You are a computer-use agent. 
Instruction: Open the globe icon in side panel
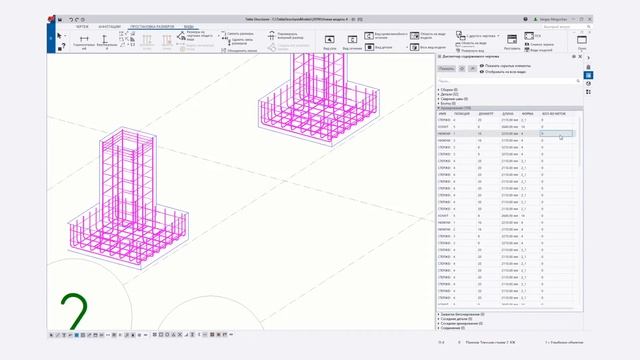pos(588,84)
